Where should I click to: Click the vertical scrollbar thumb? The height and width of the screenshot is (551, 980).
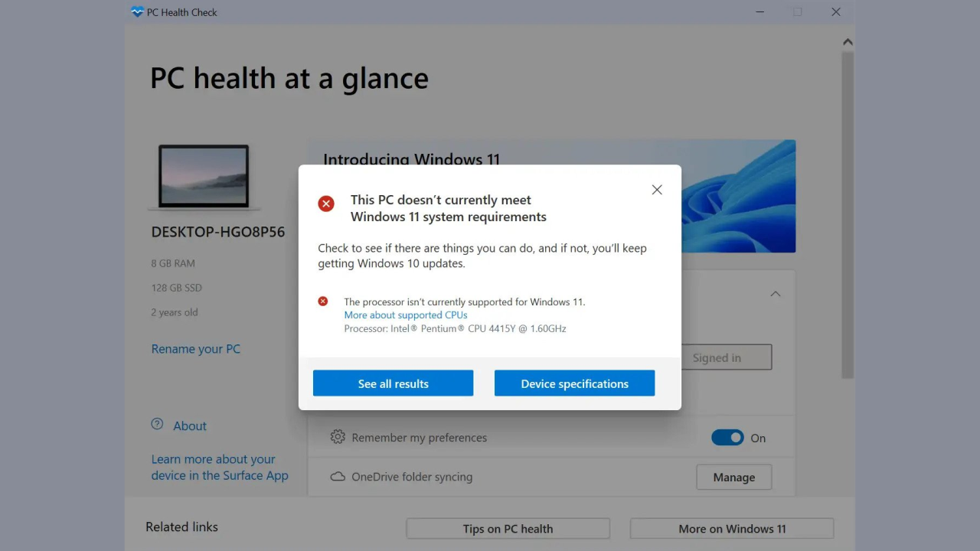point(848,214)
